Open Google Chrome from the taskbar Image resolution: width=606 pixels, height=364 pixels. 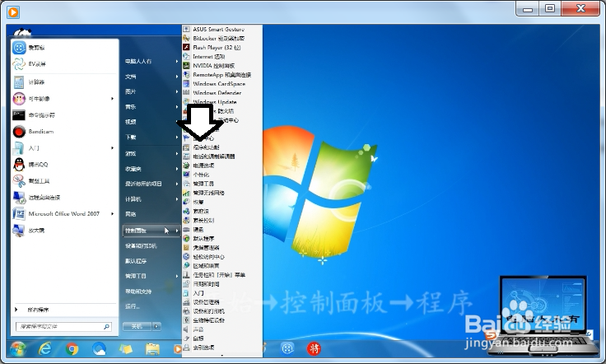tap(72, 349)
